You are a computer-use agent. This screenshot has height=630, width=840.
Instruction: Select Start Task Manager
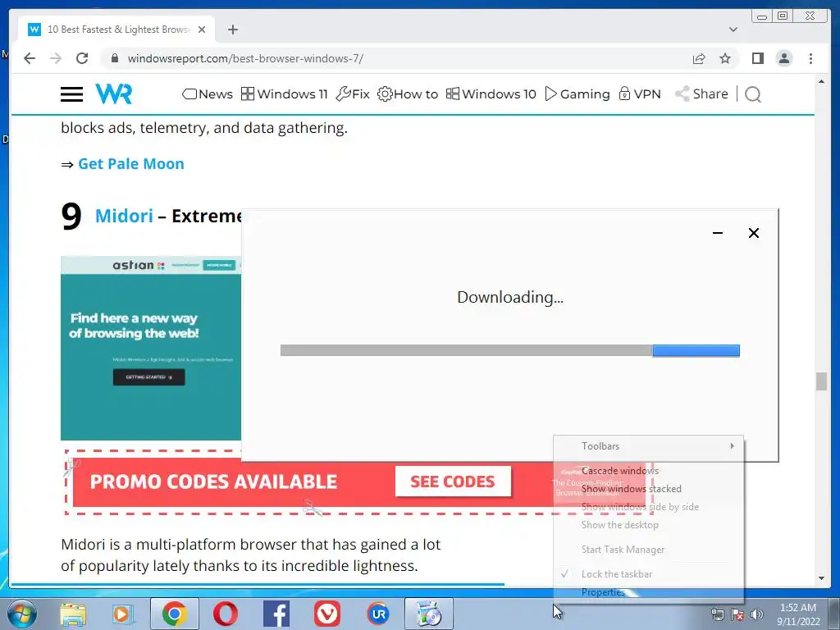point(648,550)
